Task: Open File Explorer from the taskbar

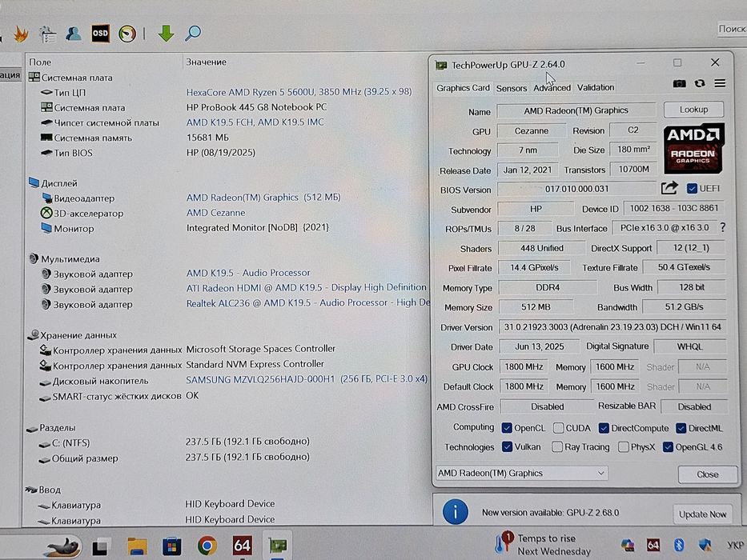Action: (x=137, y=546)
